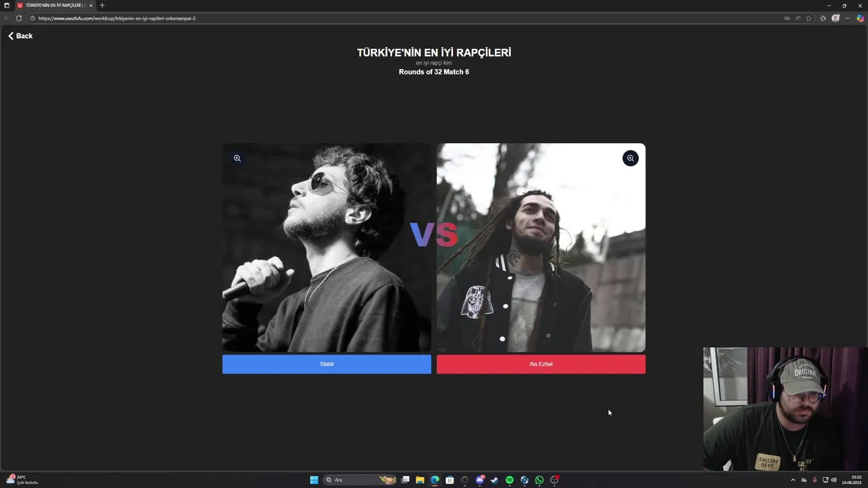This screenshot has height=488, width=868.
Task: Open the translate page icon in address bar
Action: click(x=787, y=18)
